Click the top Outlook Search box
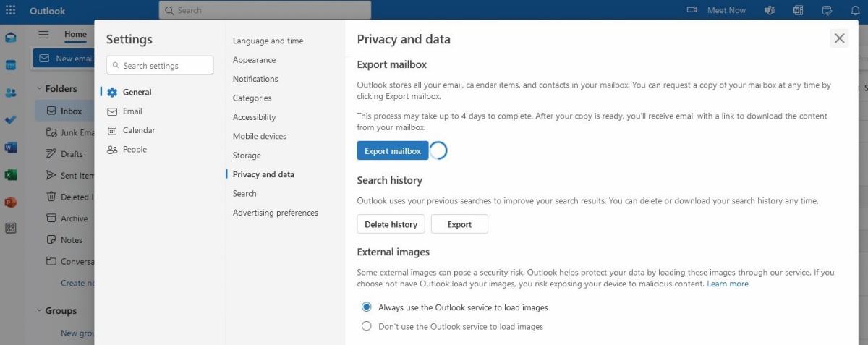This screenshot has height=345, width=868. click(x=265, y=10)
